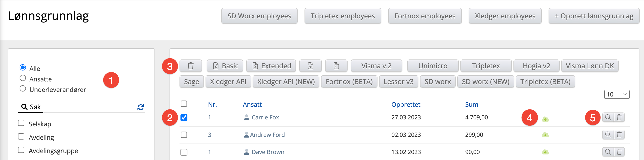The width and height of the screenshot is (644, 160).
Task: Uncheck the Carrie Fox row checkbox
Action: pyautogui.click(x=184, y=117)
